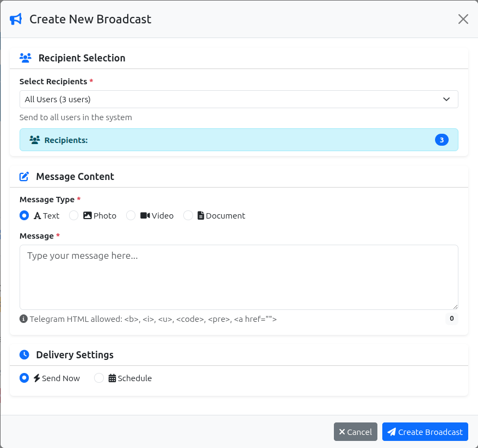Click inside the message text area
This screenshot has width=478, height=448.
pyautogui.click(x=239, y=276)
